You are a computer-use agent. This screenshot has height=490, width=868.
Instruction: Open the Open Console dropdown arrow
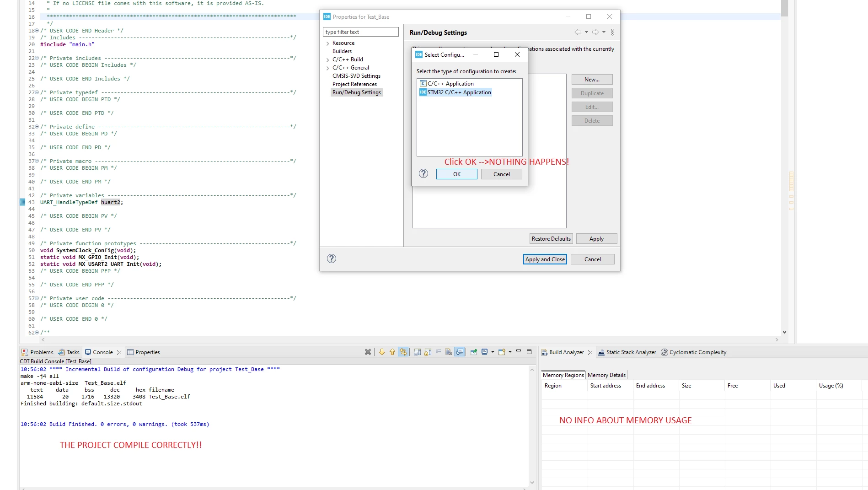[x=510, y=352]
